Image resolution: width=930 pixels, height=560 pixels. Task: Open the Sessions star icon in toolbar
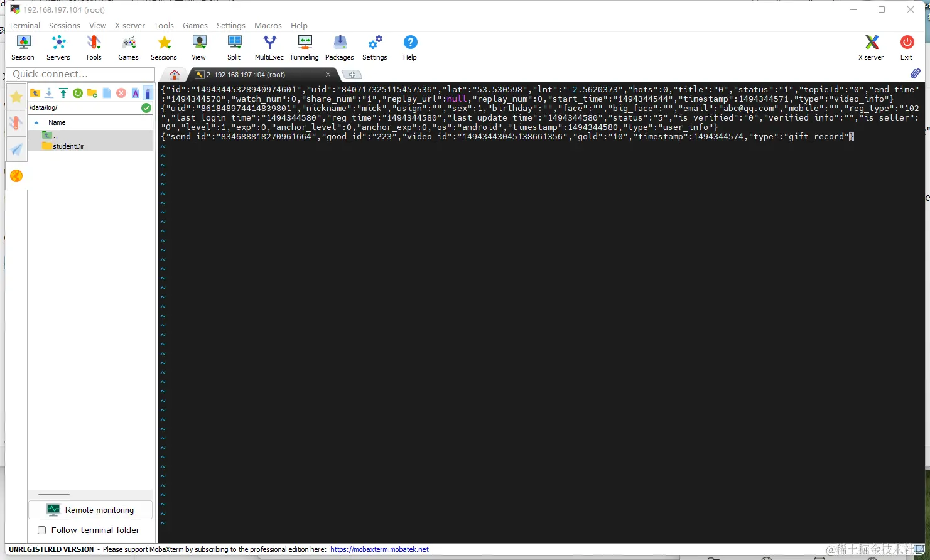click(x=164, y=48)
